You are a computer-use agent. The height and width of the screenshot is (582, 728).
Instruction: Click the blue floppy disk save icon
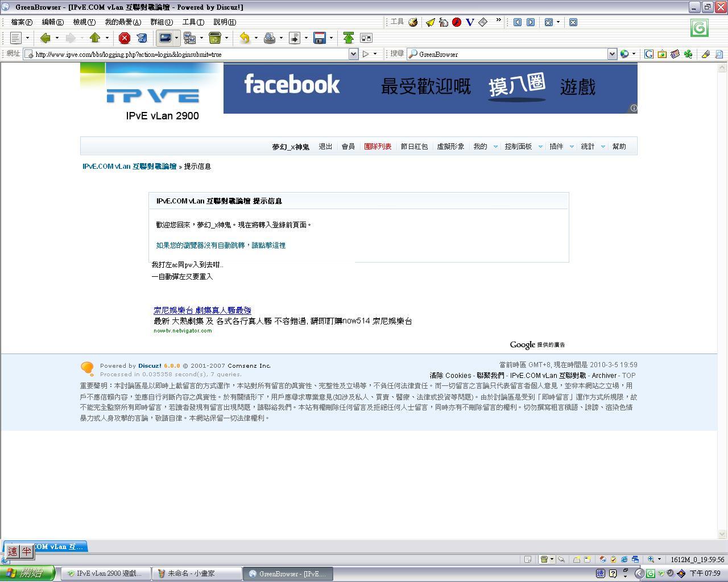click(x=320, y=38)
